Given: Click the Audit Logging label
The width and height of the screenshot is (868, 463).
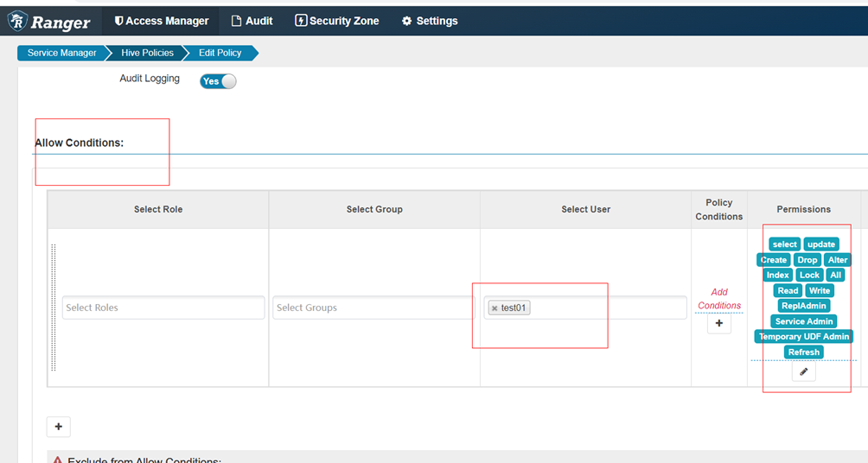Looking at the screenshot, I should pyautogui.click(x=150, y=79).
